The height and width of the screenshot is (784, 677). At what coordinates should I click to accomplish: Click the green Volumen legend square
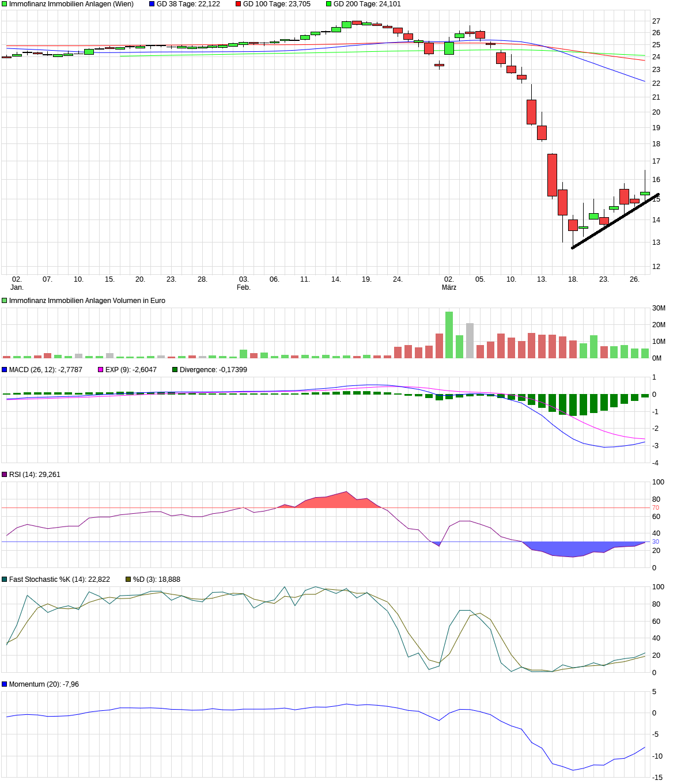pos(5,301)
